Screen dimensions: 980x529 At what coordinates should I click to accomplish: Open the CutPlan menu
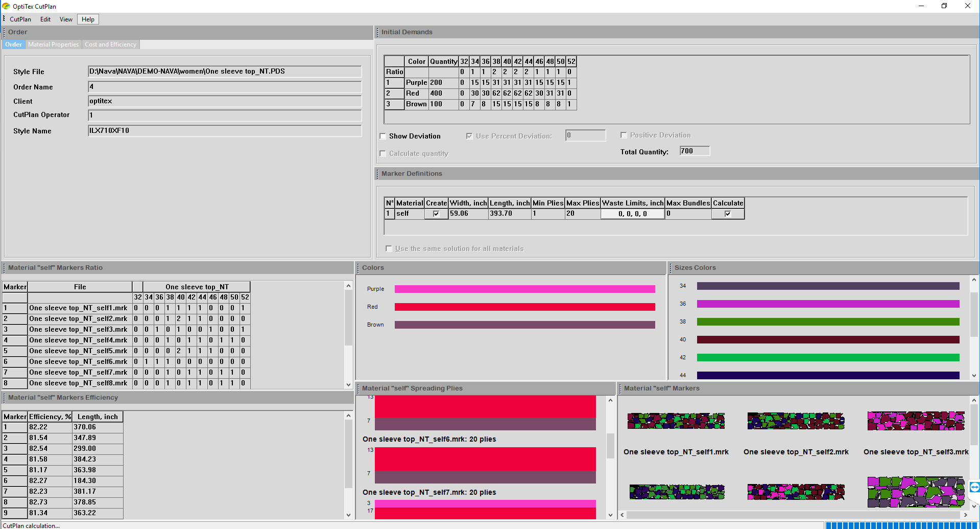pyautogui.click(x=20, y=19)
